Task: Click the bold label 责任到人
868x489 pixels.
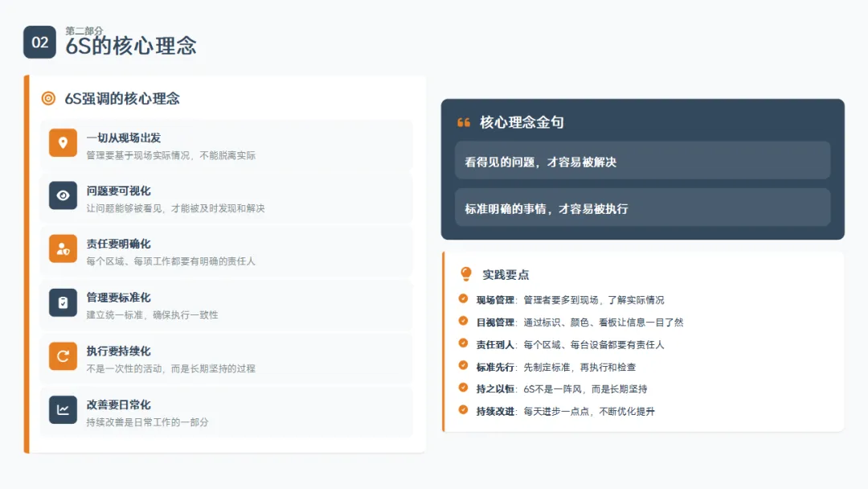Action: click(495, 345)
